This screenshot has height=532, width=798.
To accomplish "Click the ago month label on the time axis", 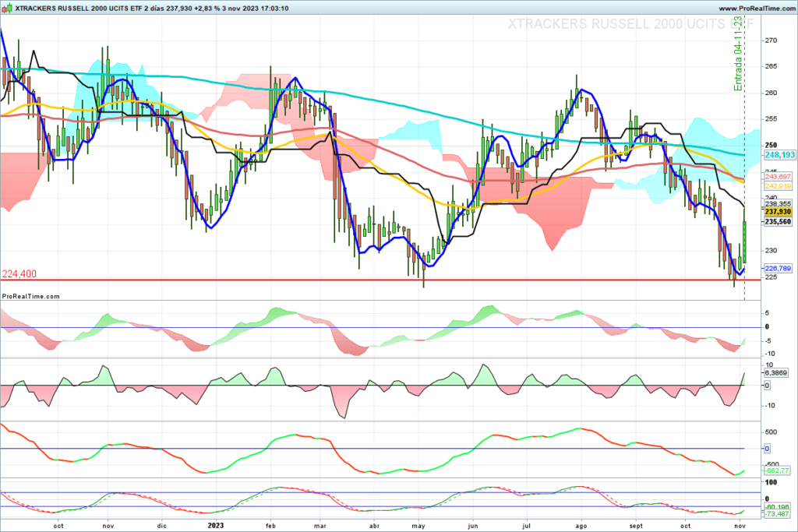I will (581, 526).
